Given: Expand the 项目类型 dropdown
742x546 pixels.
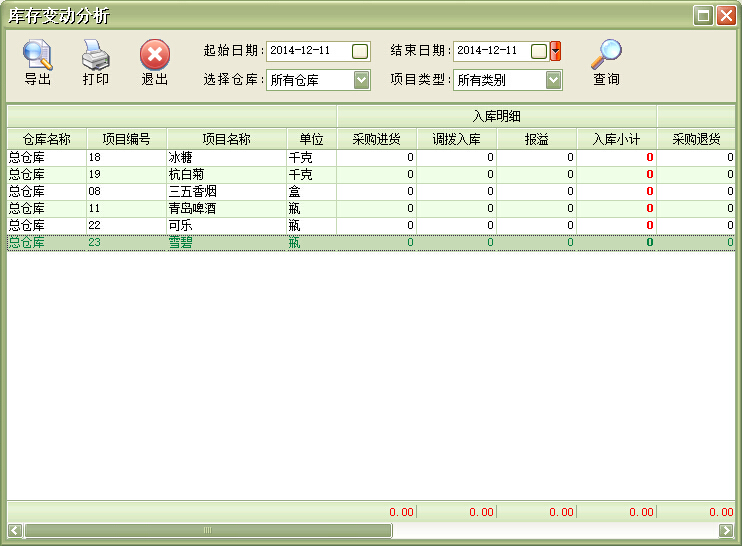Looking at the screenshot, I should point(553,80).
